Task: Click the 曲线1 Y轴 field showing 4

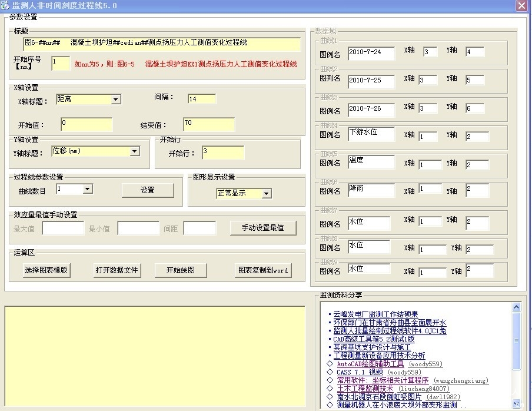Action: [x=475, y=52]
